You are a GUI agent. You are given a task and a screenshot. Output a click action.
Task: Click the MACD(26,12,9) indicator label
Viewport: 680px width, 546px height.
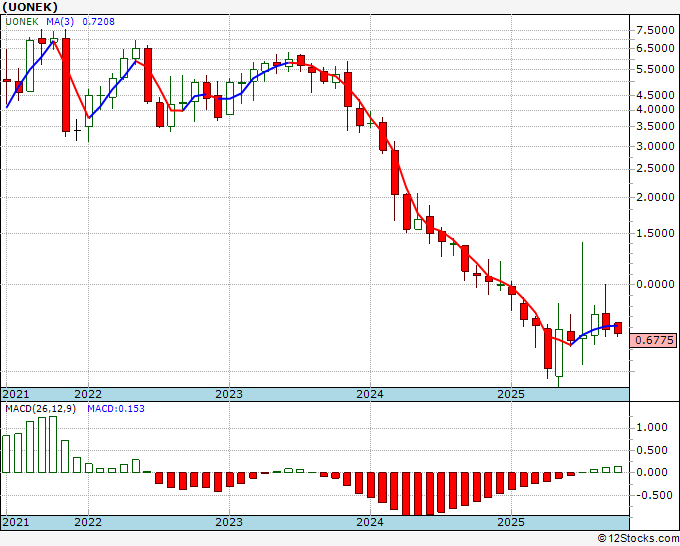coord(40,409)
